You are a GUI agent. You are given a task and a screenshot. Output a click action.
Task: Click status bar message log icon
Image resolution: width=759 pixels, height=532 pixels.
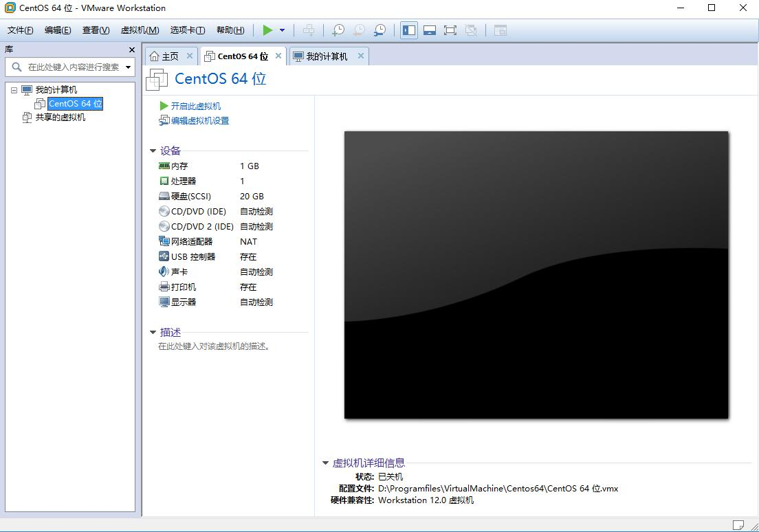point(738,525)
